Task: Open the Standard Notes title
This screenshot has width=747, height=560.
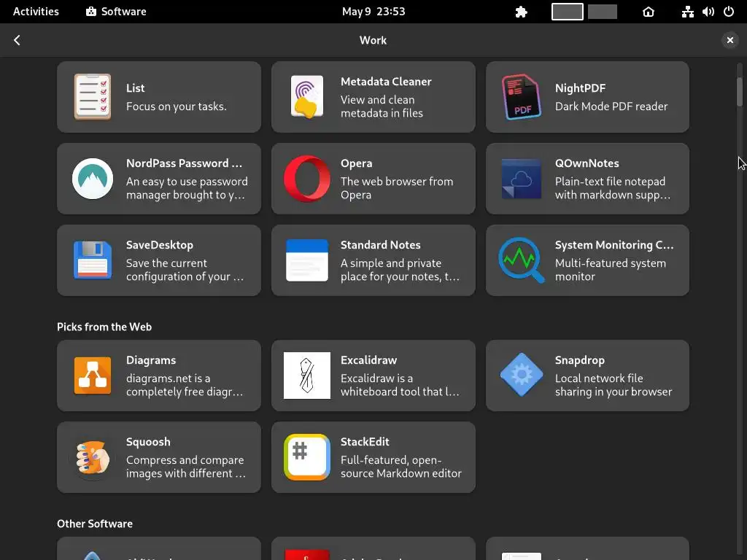Action: click(x=381, y=245)
